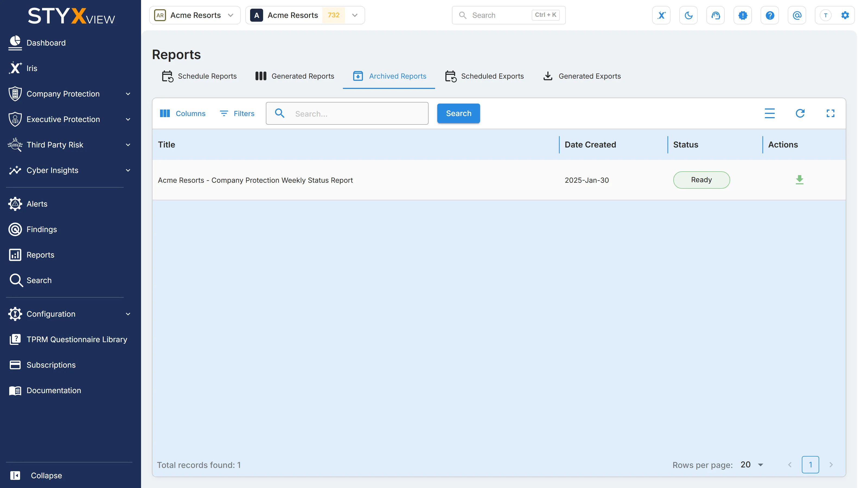Open the Alerts page

pyautogui.click(x=28, y=204)
